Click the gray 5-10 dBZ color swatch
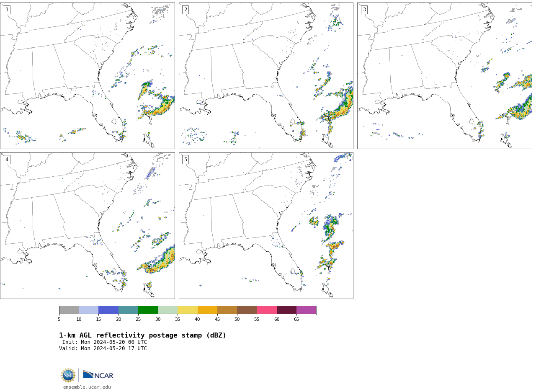 click(69, 310)
